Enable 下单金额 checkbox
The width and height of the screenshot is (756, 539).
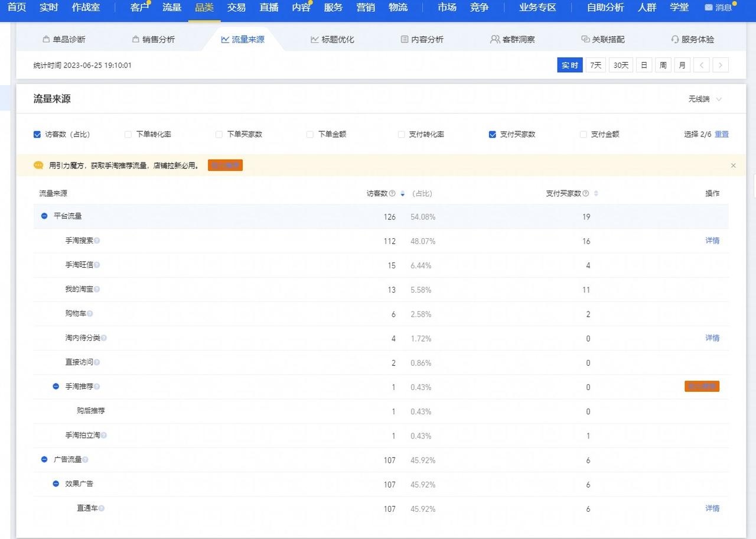click(x=310, y=134)
